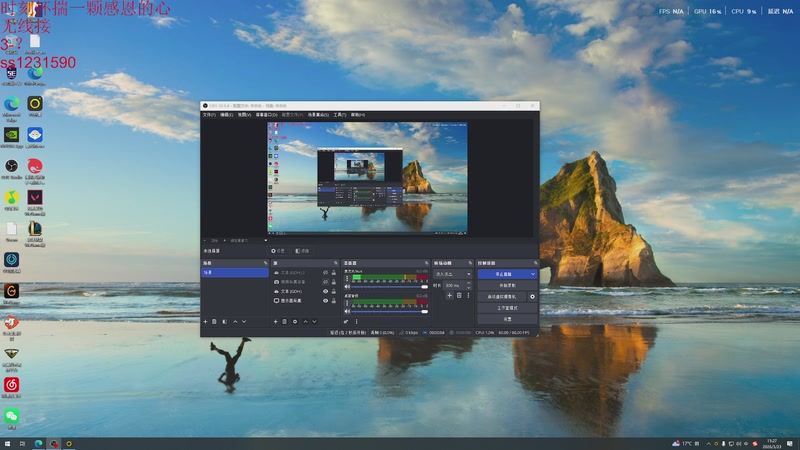
Task: Open advanced audio properties icon in mixer toolbar
Action: [x=346, y=322]
